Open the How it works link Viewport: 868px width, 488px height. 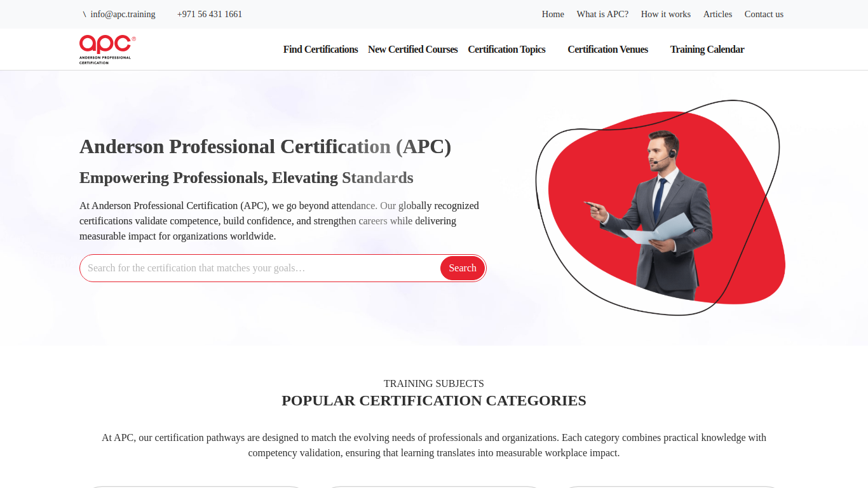pos(665,14)
